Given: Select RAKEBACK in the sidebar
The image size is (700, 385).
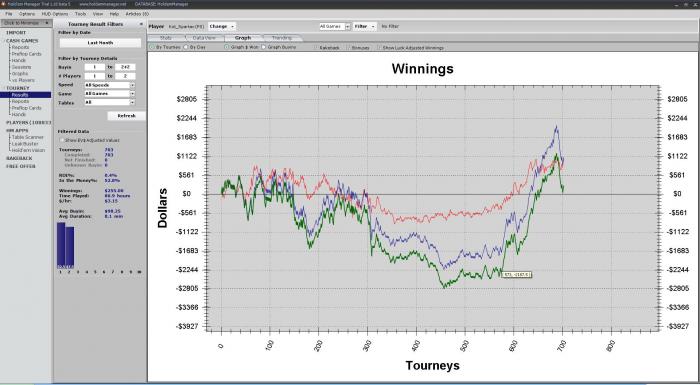Looking at the screenshot, I should pyautogui.click(x=19, y=158).
